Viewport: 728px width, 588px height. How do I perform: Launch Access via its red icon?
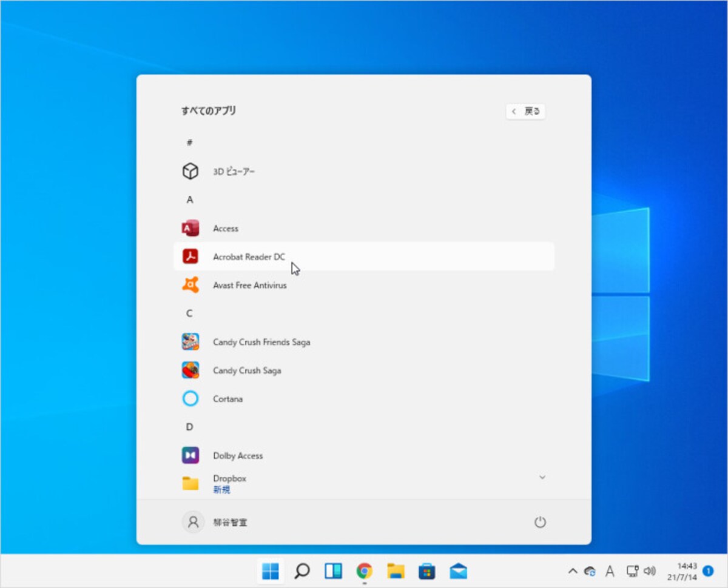(x=190, y=229)
